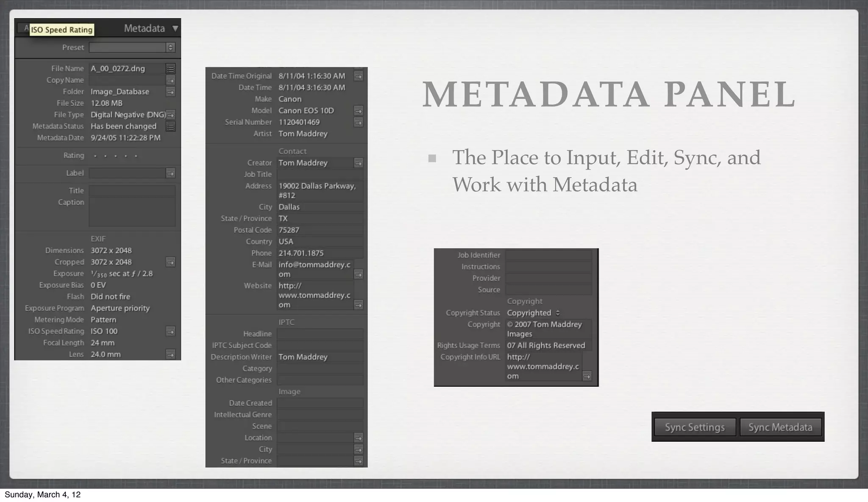This screenshot has height=502, width=868.
Task: Click the Job Identifier input field
Action: tap(548, 255)
